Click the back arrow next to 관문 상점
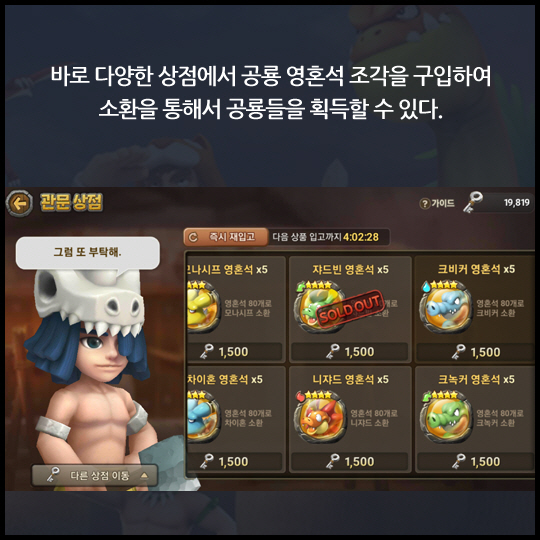 [x=19, y=203]
